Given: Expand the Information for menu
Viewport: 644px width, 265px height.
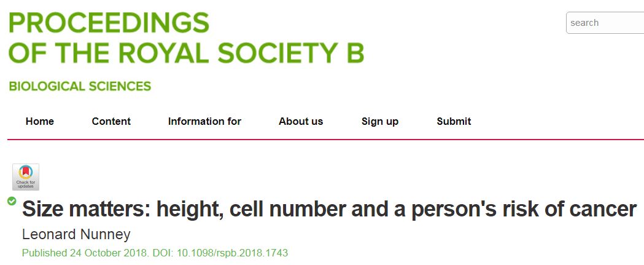Looking at the screenshot, I should [x=204, y=121].
